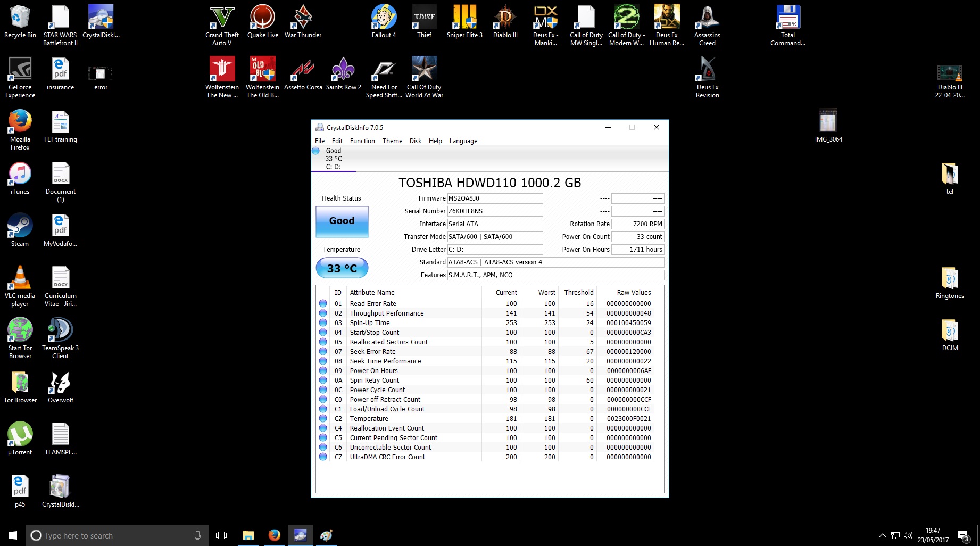Viewport: 980px width, 546px height.
Task: Click the Thief game shortcut
Action: pos(424,22)
